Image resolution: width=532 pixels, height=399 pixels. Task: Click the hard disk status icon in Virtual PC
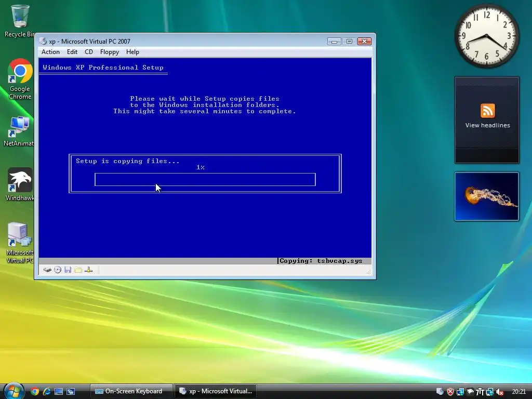pos(47,270)
